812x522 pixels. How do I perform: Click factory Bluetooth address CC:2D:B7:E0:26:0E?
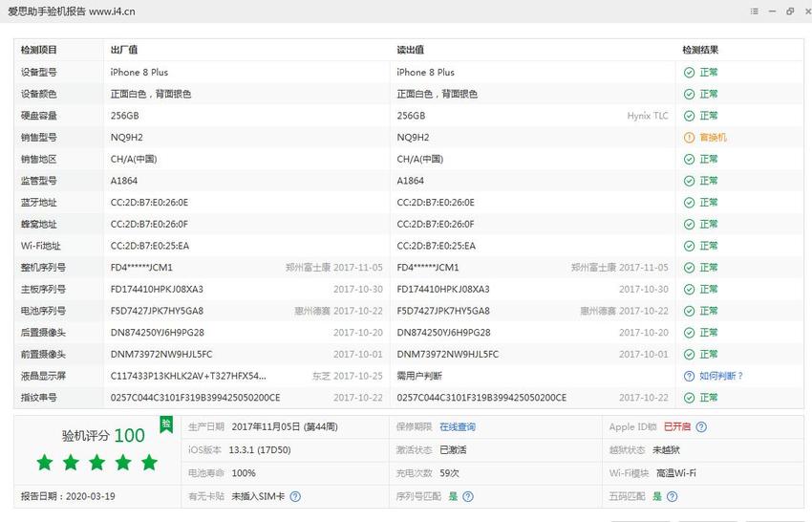[149, 203]
